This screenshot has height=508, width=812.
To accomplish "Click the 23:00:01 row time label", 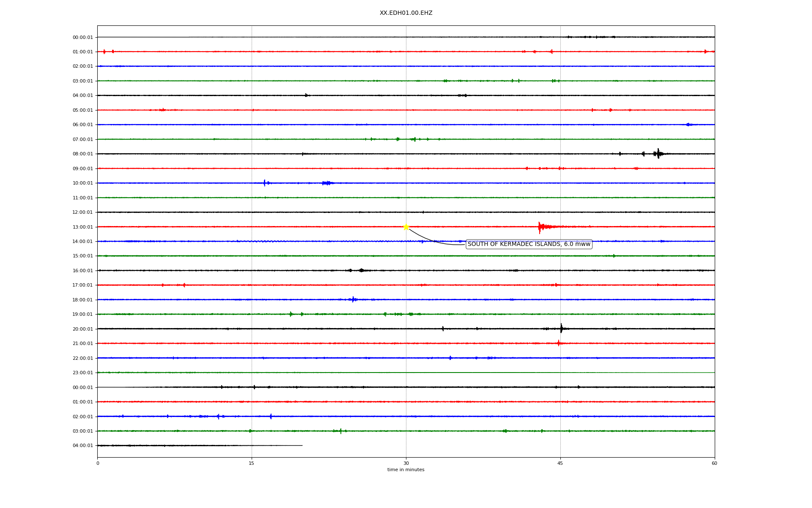I will coord(82,373).
